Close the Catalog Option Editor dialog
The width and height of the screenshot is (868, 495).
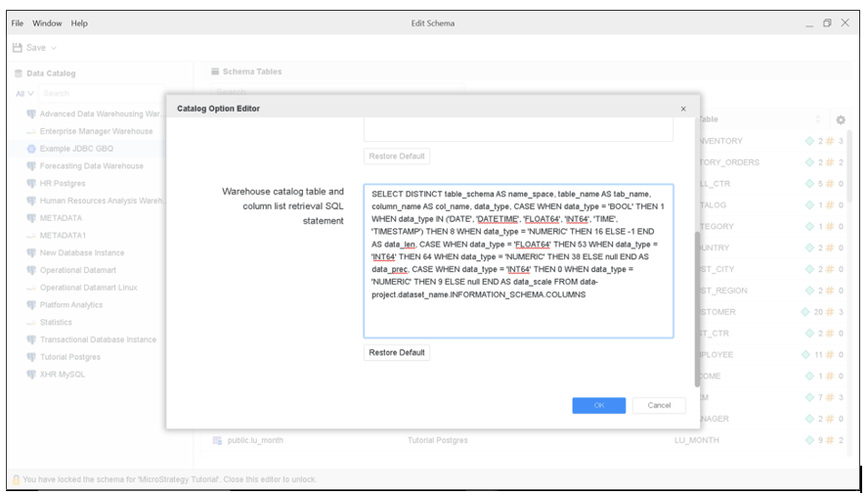(683, 109)
